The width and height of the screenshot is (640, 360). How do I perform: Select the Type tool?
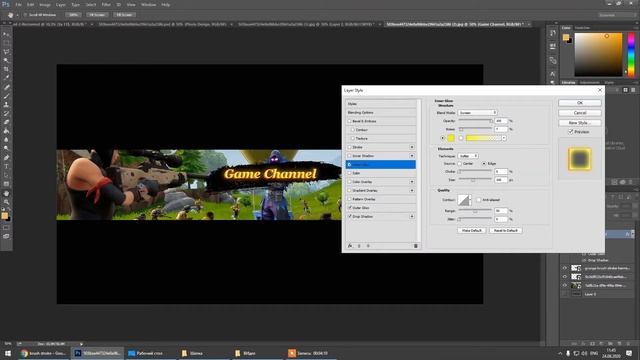6,166
